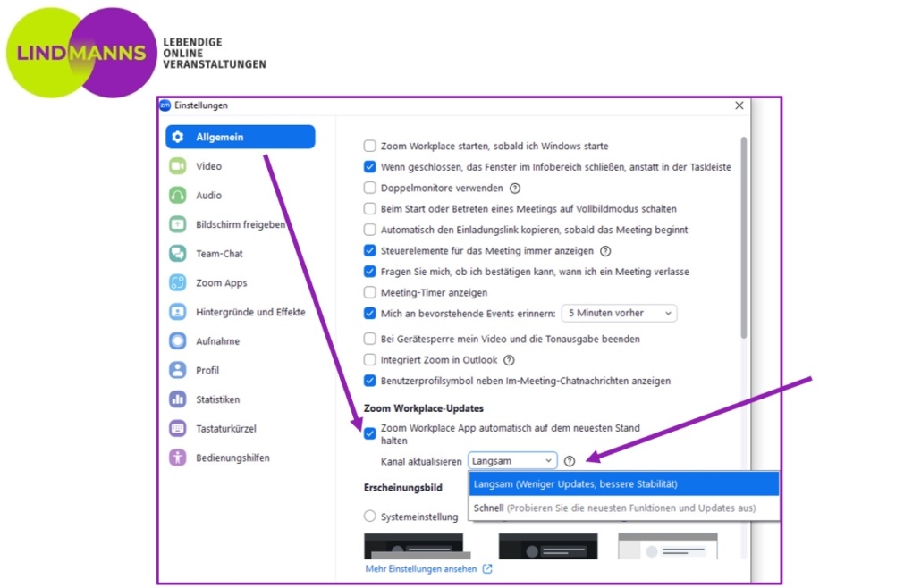Select middle dark appearance theme thumbnail
The width and height of the screenshot is (921, 588).
tap(548, 546)
